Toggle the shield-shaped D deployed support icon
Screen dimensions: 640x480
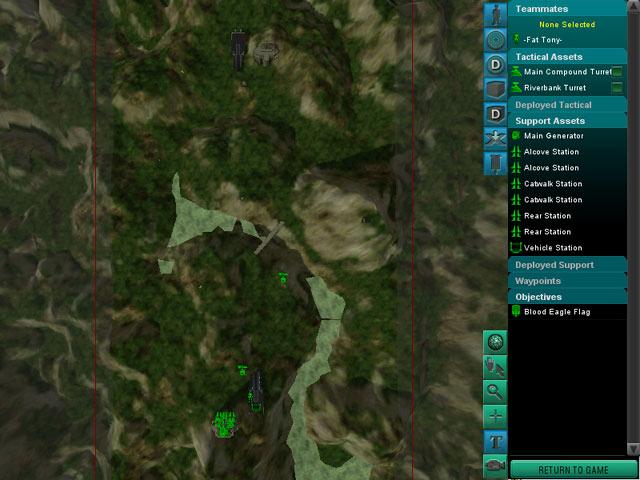[495, 114]
